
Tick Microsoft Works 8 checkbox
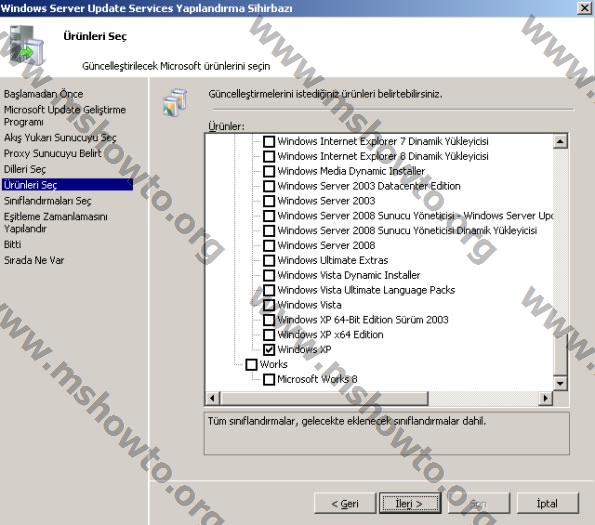coord(269,379)
